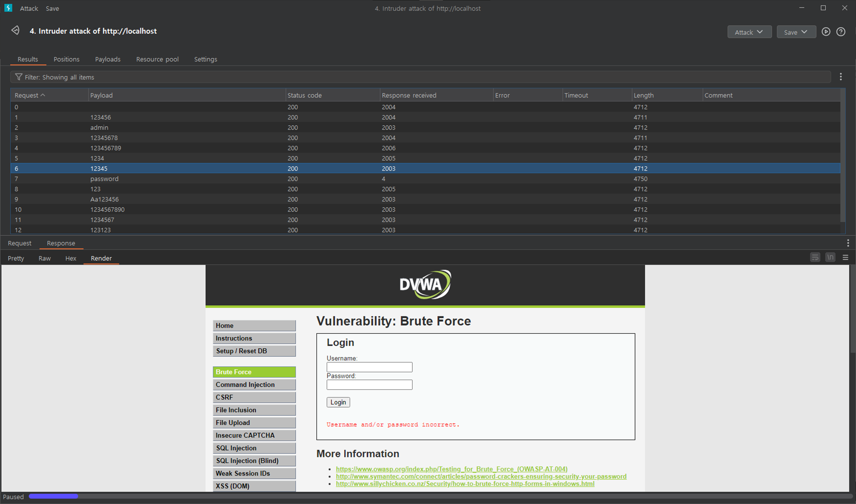Open the Attack dropdown button
Viewport: 856px width, 504px height.
point(749,32)
